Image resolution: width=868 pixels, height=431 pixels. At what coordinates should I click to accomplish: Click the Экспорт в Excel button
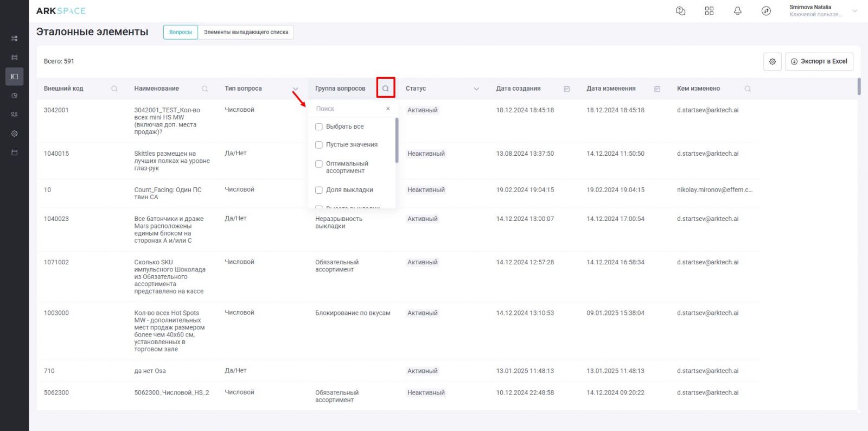tap(819, 61)
